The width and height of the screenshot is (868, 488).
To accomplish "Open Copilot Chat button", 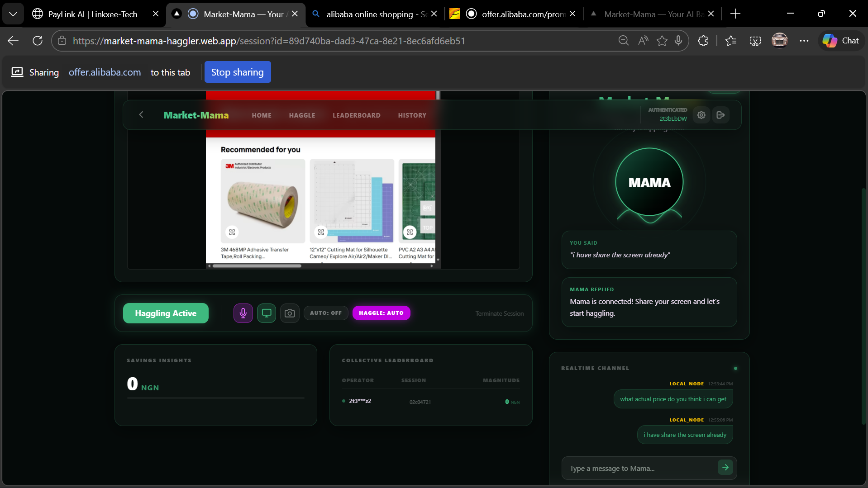I will [x=841, y=41].
